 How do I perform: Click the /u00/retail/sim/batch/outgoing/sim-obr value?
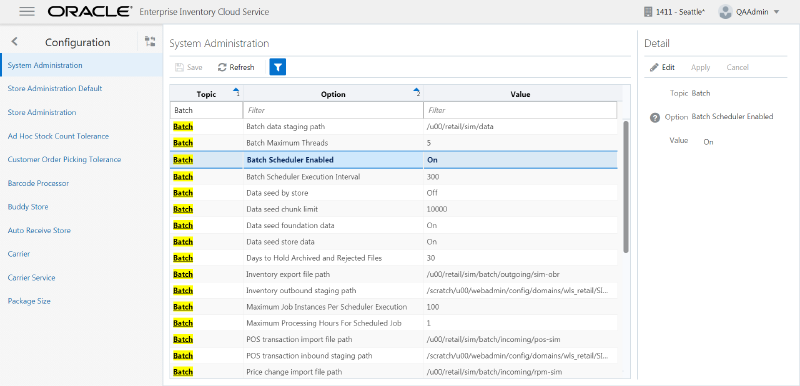[x=492, y=274]
